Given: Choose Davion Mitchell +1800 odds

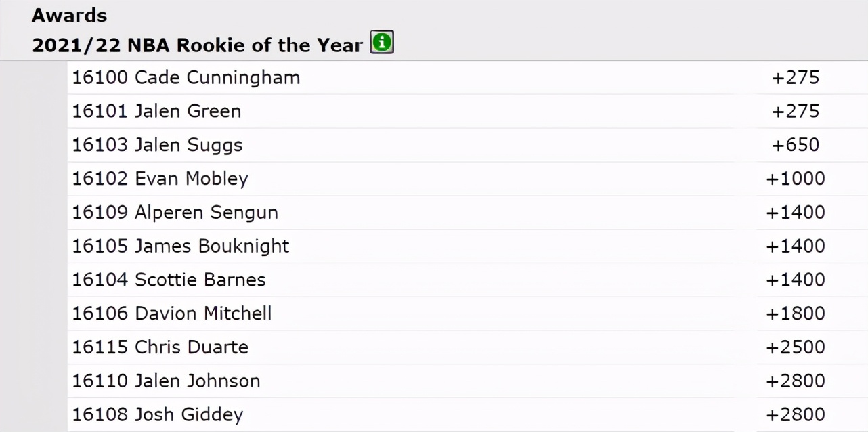Looking at the screenshot, I should click(x=796, y=314).
